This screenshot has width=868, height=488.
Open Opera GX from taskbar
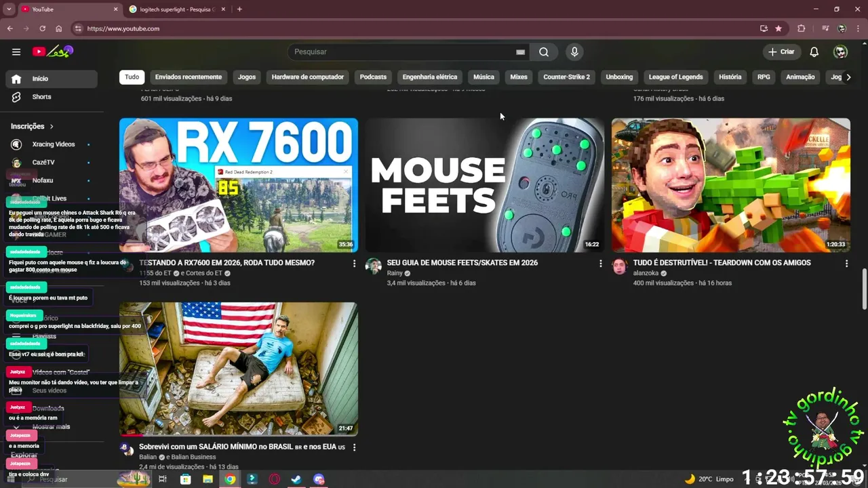275,479
